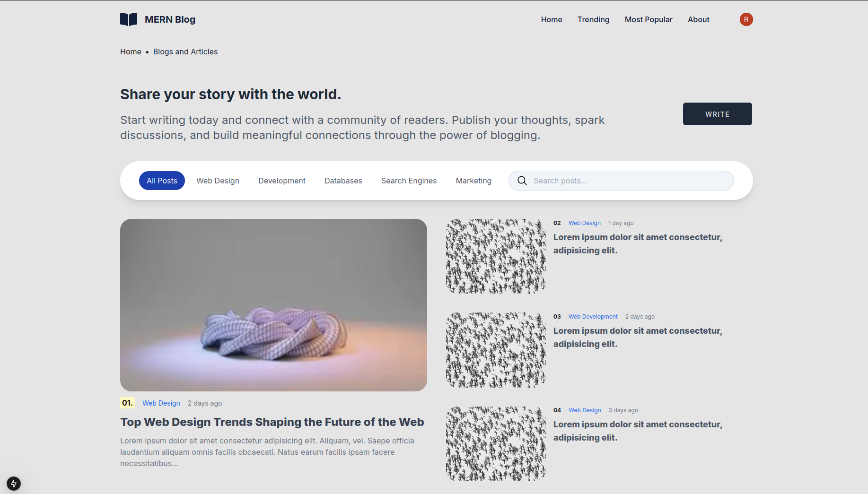
Task: Open the Trending nav link
Action: (x=593, y=19)
